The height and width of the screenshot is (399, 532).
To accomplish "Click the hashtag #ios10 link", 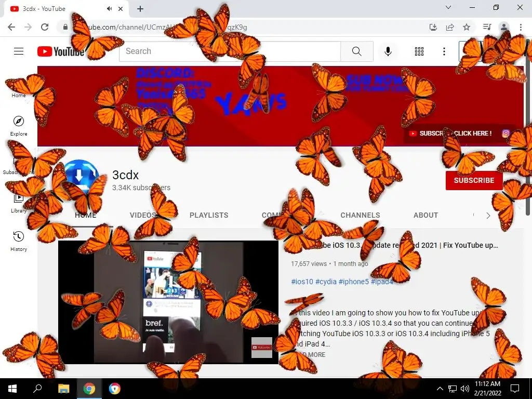I will tap(302, 282).
